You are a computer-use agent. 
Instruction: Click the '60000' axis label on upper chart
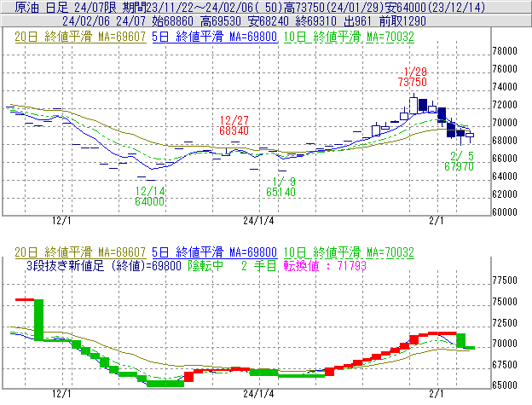pyautogui.click(x=505, y=212)
